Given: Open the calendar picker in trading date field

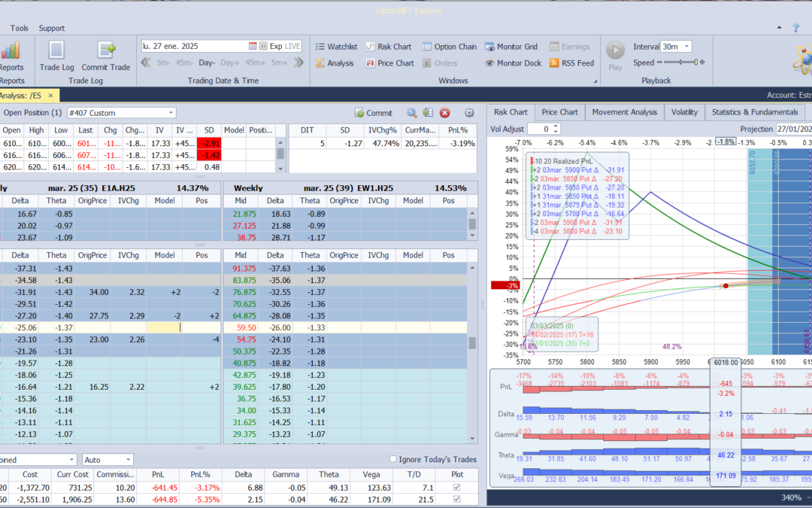Looking at the screenshot, I should tap(253, 46).
